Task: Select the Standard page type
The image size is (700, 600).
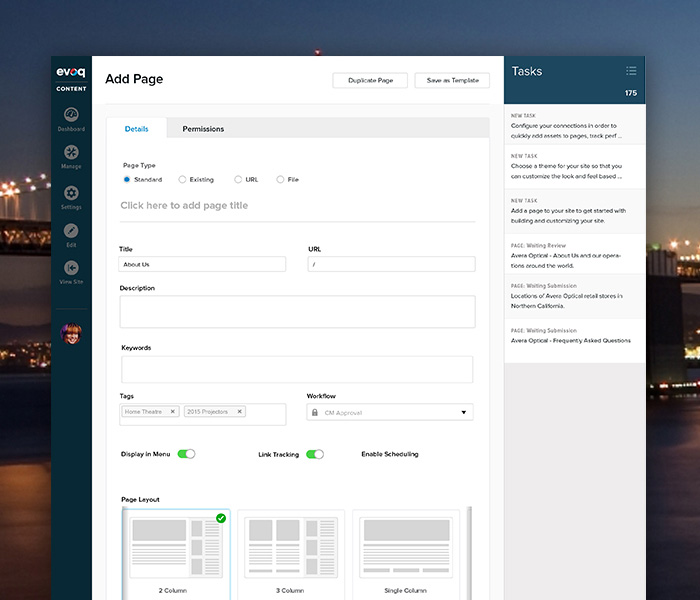Action: point(127,179)
